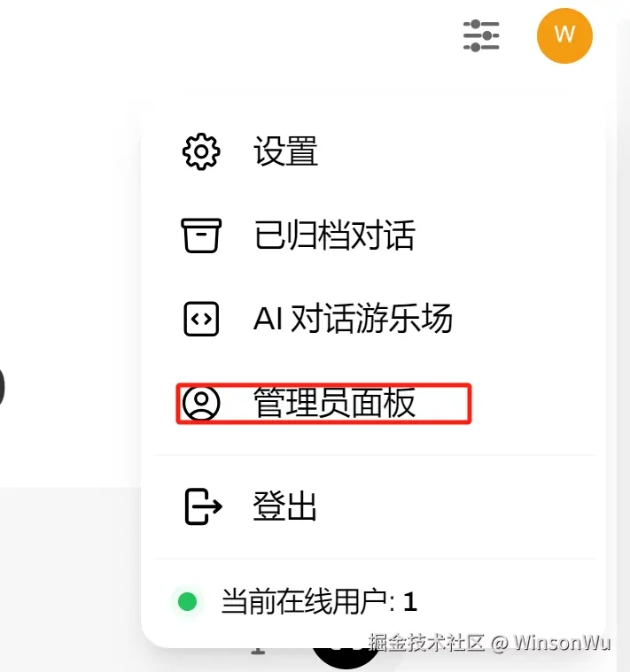Click the admin user circle icon
Viewport: 630px width, 672px height.
tap(201, 403)
